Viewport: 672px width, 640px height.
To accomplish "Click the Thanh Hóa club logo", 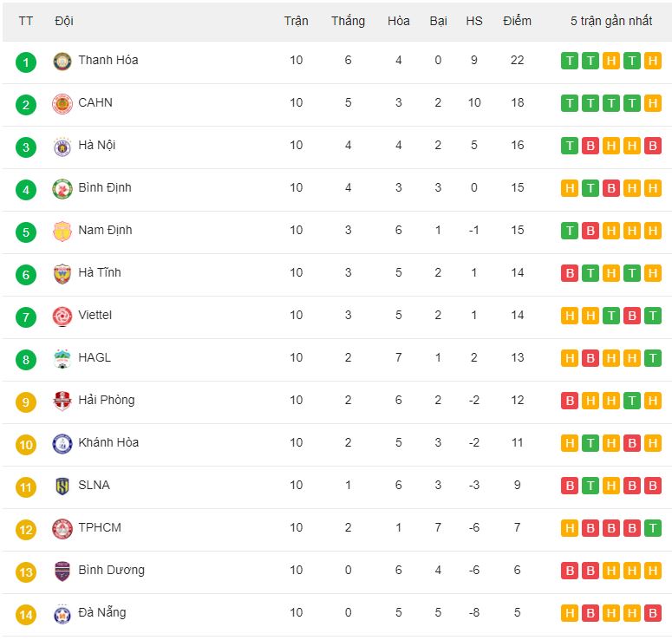I will 62,62.
